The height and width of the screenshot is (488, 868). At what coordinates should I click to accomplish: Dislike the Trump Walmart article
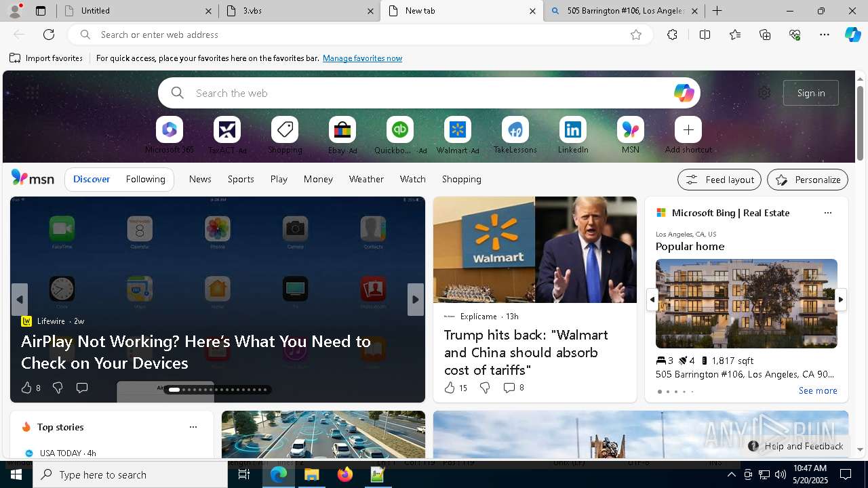point(485,388)
